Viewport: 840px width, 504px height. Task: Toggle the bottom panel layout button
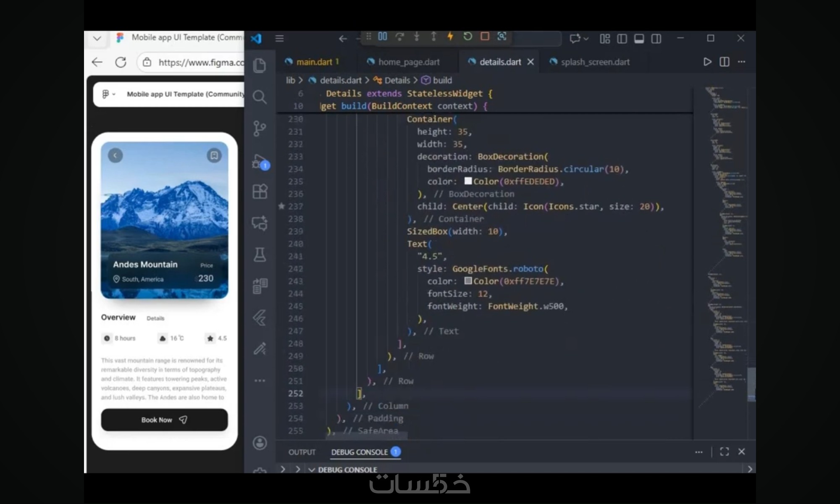(x=639, y=39)
